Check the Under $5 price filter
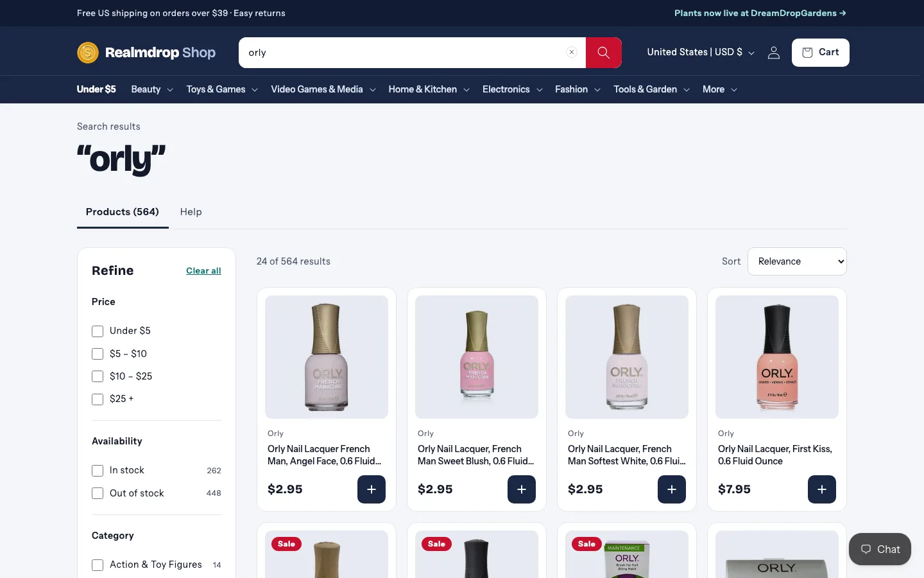The height and width of the screenshot is (578, 924). click(98, 331)
